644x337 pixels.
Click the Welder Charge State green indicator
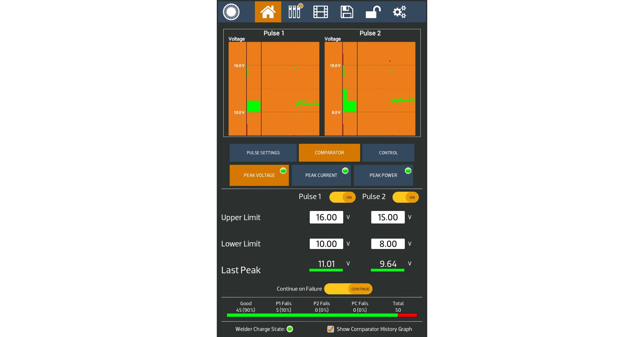point(290,329)
